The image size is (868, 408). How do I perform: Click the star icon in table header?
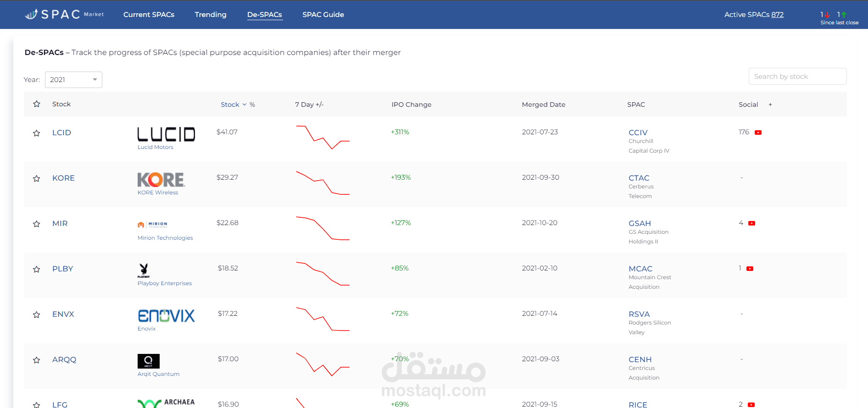pos(37,104)
